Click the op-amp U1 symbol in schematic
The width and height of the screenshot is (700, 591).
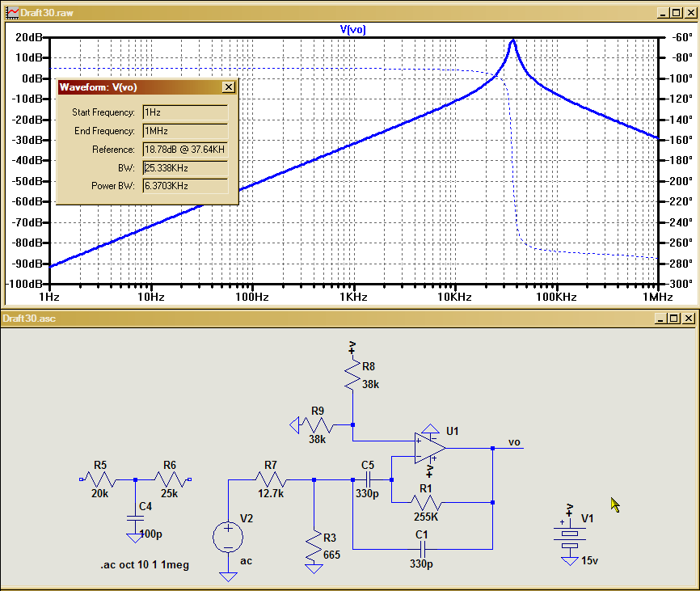[429, 448]
